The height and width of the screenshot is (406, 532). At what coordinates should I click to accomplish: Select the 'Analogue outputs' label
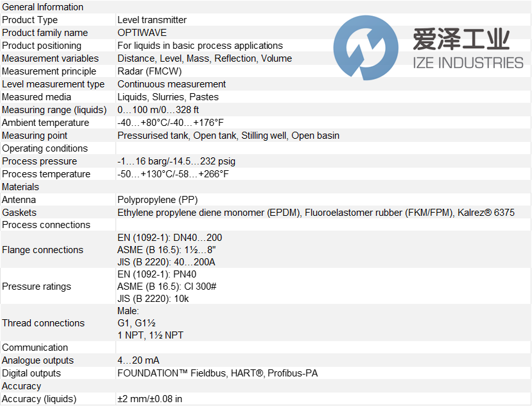(x=38, y=360)
